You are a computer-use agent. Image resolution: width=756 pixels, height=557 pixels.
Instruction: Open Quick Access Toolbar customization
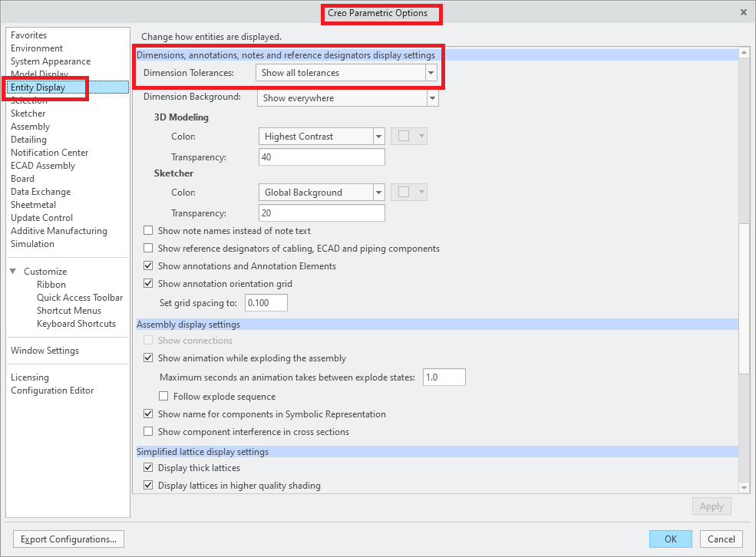pyautogui.click(x=80, y=297)
